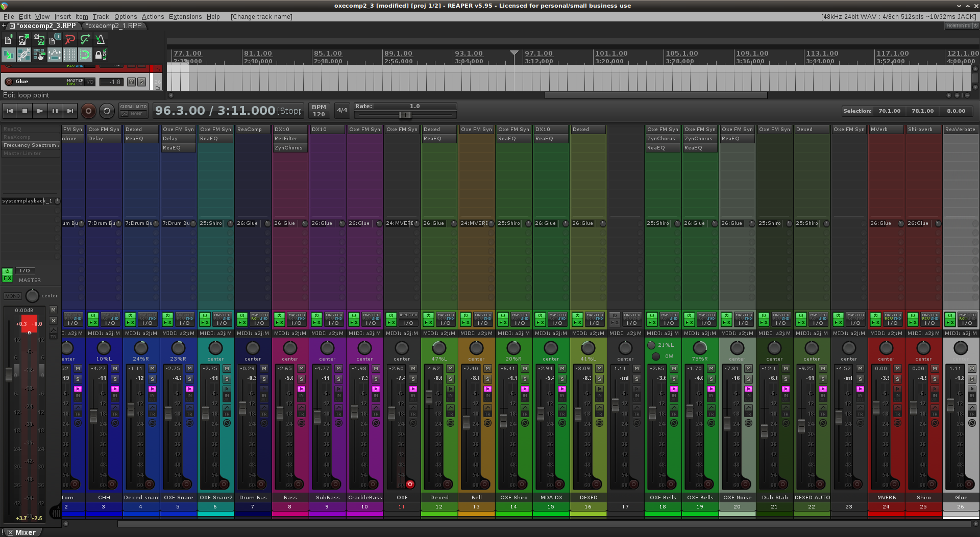Open ReaComp plugin on Drum Bus strip
This screenshot has height=537, width=980.
(x=253, y=130)
